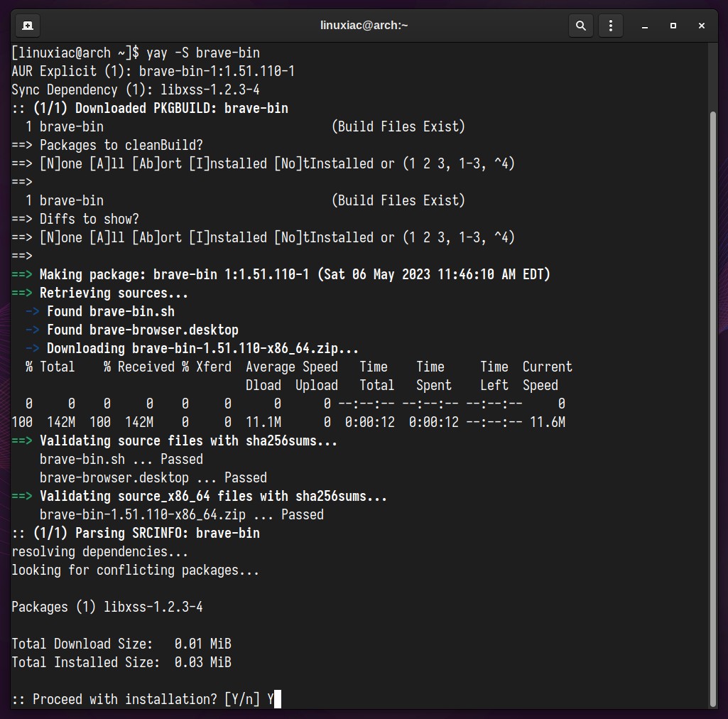Screen dimensions: 728x719
Task: Open a new terminal tab
Action: coord(28,26)
